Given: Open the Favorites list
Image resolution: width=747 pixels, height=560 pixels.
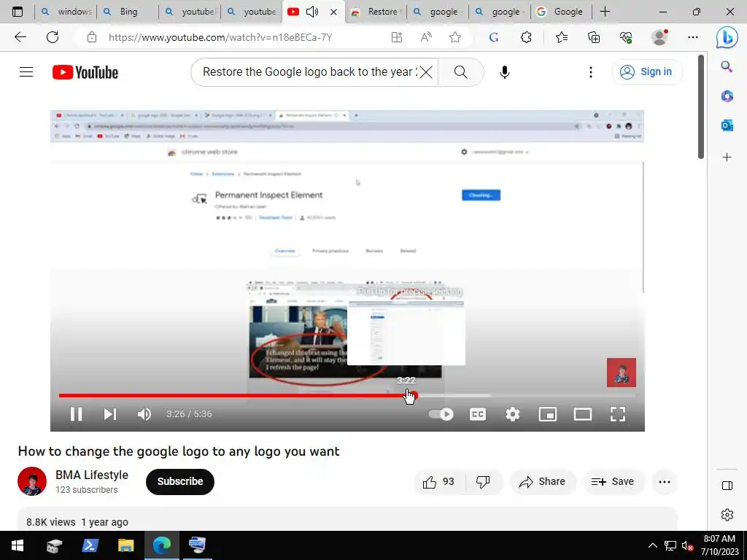Looking at the screenshot, I should 562,37.
